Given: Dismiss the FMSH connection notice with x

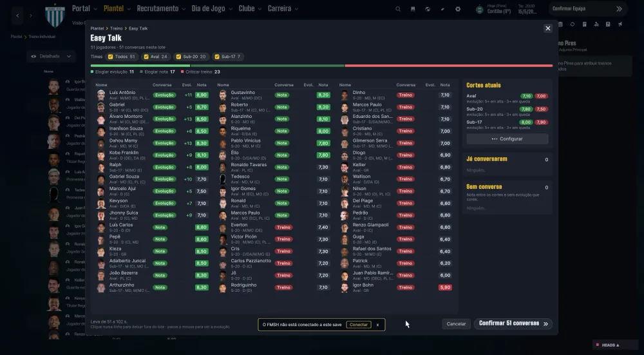Looking at the screenshot, I should coord(377,325).
